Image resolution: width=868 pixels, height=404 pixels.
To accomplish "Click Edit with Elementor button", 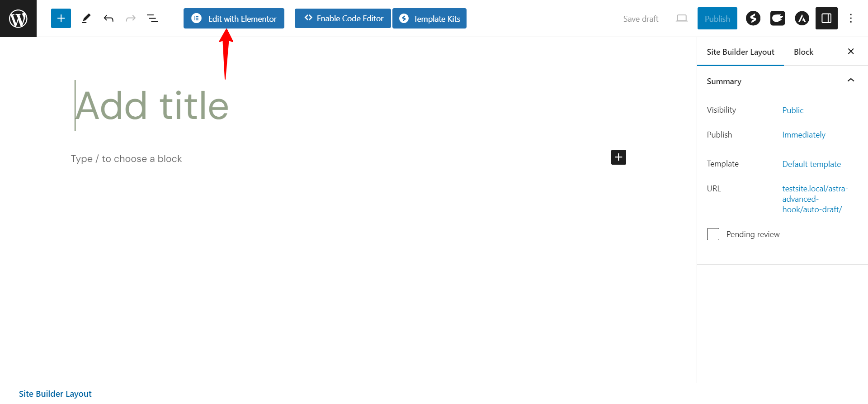I will click(234, 19).
